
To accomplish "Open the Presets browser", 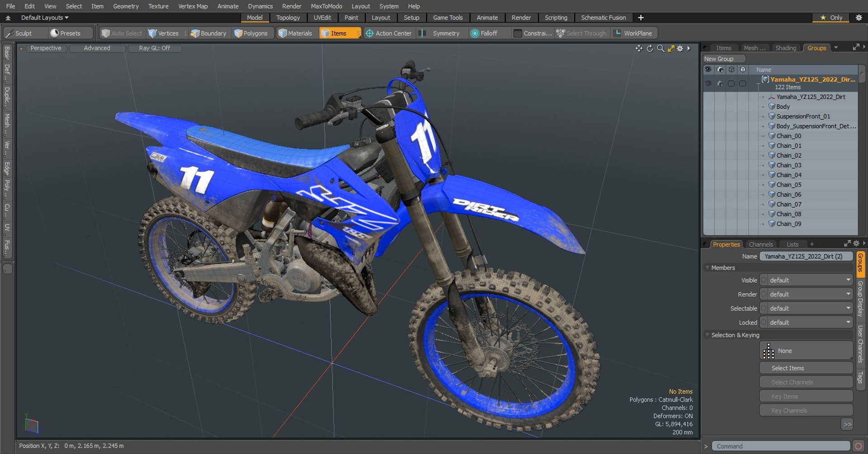I will coord(70,33).
